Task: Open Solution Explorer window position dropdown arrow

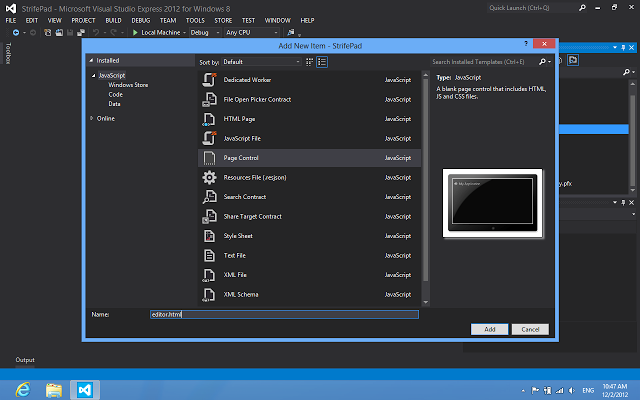Action: tap(615, 47)
